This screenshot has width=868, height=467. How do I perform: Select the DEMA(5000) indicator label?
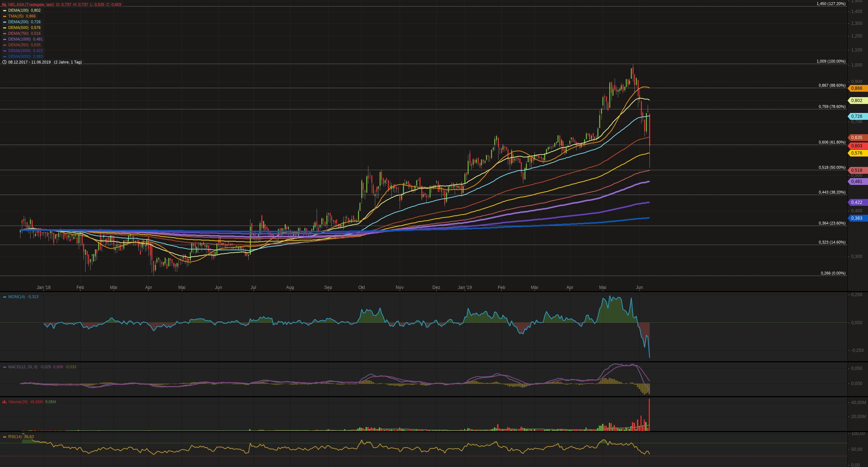click(19, 56)
